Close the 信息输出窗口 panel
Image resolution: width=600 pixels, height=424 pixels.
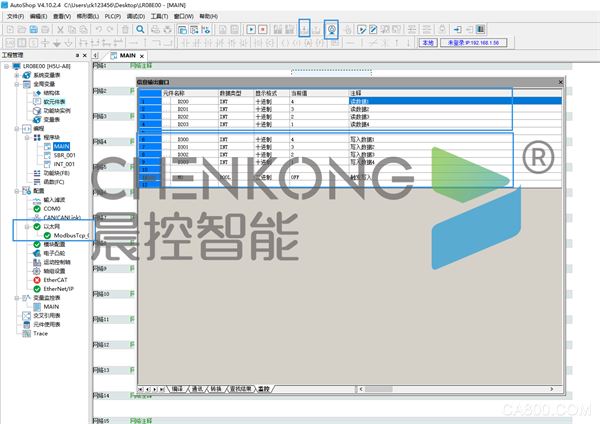click(560, 82)
